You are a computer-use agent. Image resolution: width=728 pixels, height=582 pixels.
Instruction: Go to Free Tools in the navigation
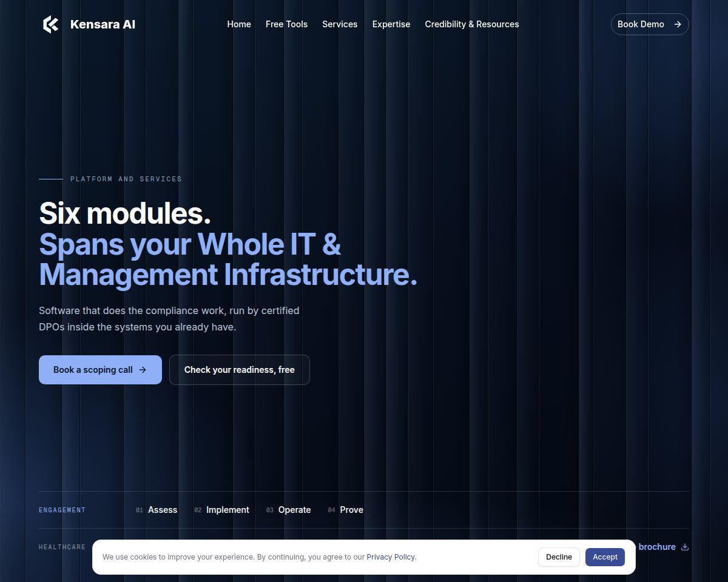point(286,24)
